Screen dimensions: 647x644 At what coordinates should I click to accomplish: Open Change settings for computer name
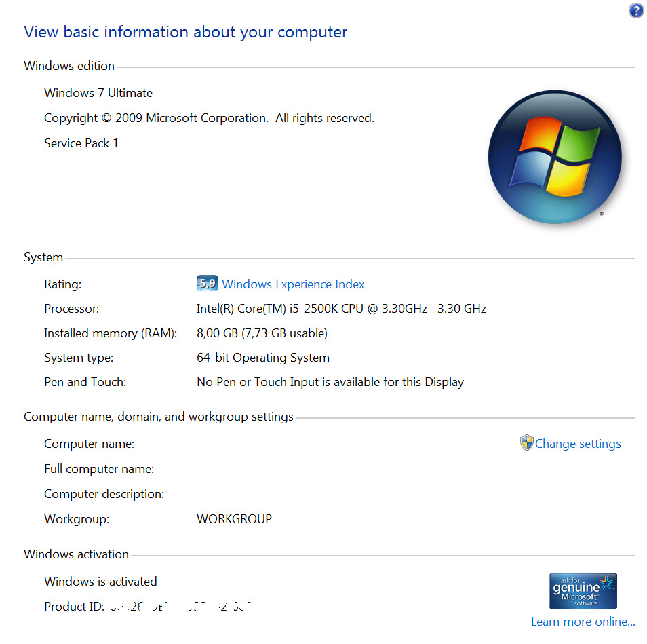[x=578, y=444]
